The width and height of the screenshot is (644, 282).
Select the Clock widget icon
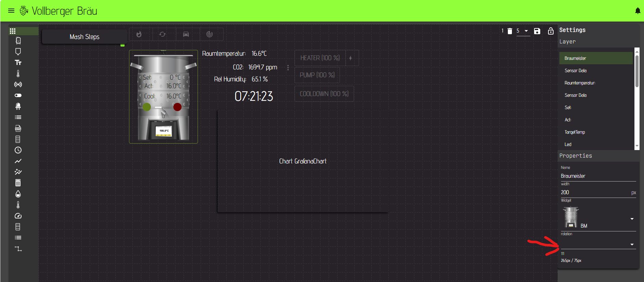coord(18,150)
